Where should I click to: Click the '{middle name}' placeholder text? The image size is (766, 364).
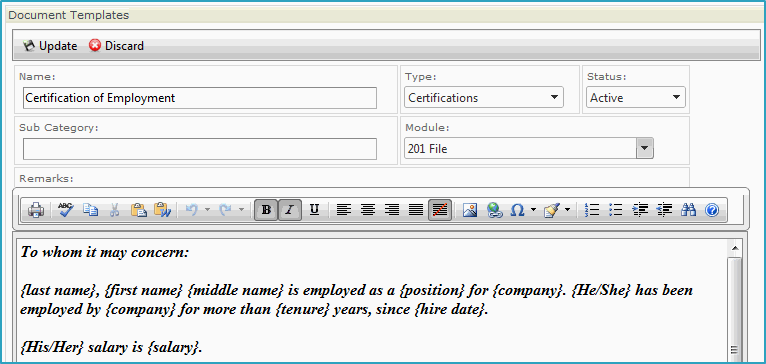236,291
